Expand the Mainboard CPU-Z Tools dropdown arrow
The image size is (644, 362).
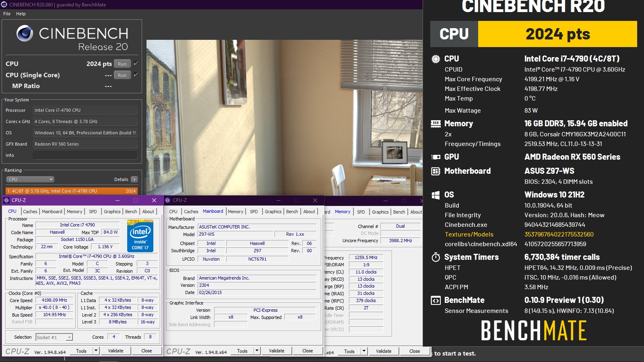pos(257,351)
